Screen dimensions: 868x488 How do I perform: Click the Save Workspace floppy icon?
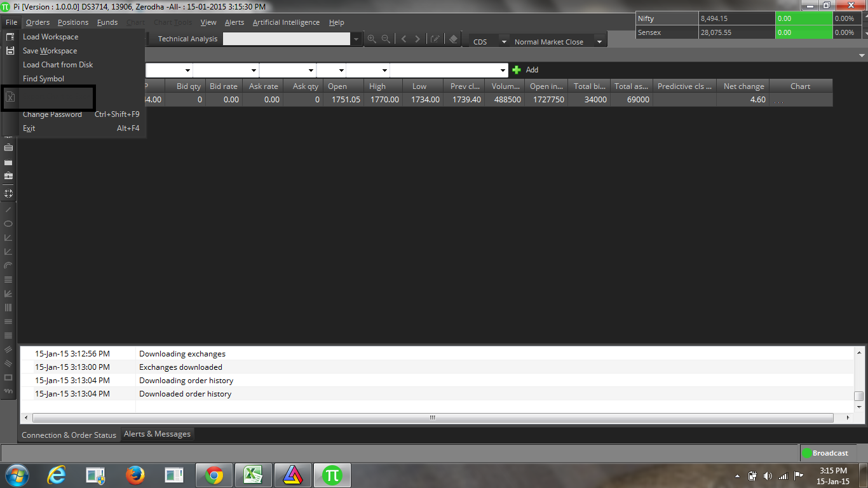[x=10, y=51]
